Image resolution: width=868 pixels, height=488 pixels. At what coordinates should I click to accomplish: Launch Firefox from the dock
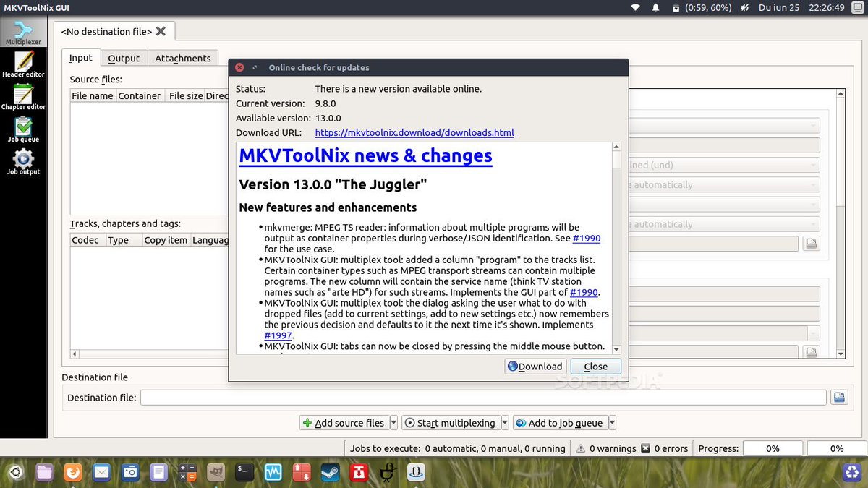tap(73, 473)
